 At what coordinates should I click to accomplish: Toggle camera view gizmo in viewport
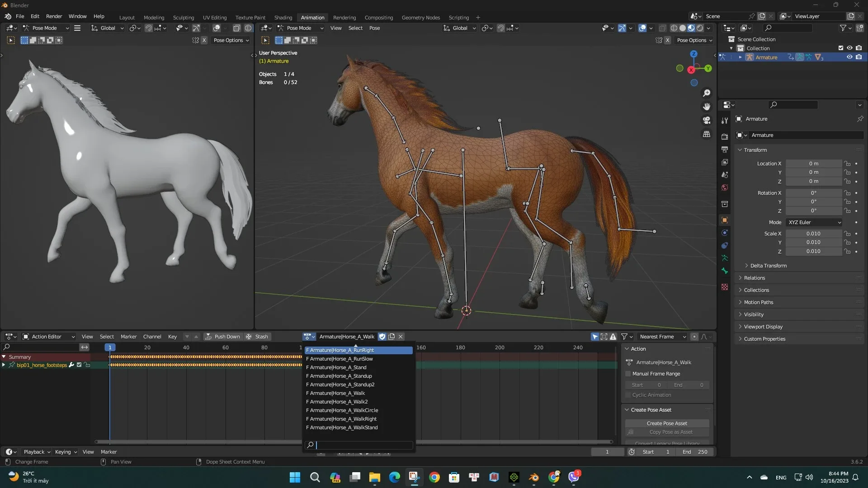pyautogui.click(x=707, y=120)
